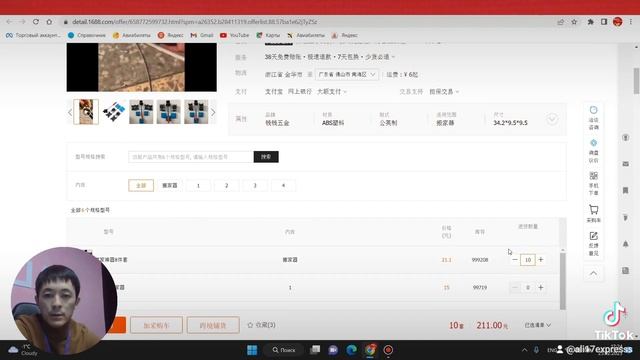Go back using browser back arrow

coord(9,22)
